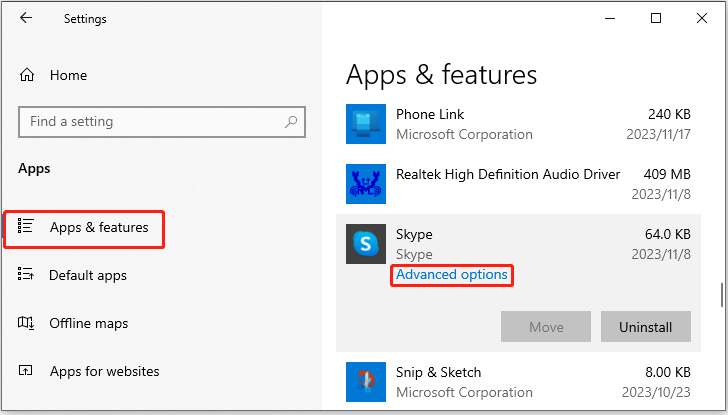The image size is (728, 415).
Task: Focus the Find a setting field
Action: tap(162, 122)
